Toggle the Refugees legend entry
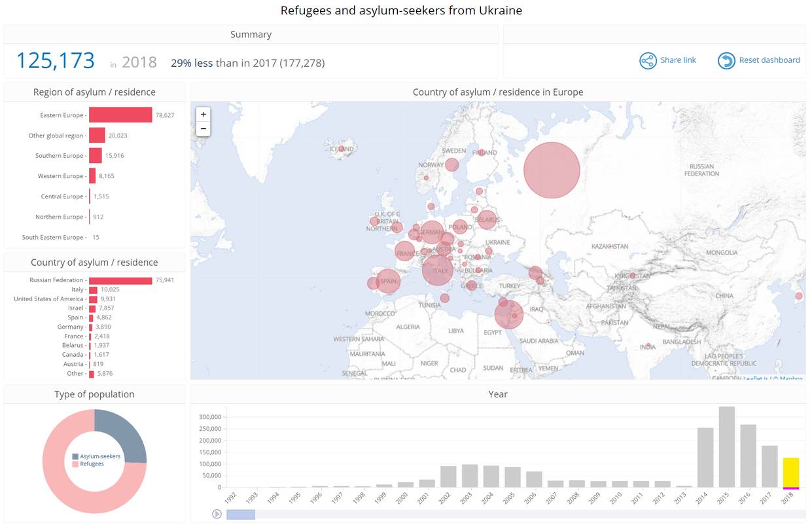This screenshot has width=812, height=527. pyautogui.click(x=88, y=463)
